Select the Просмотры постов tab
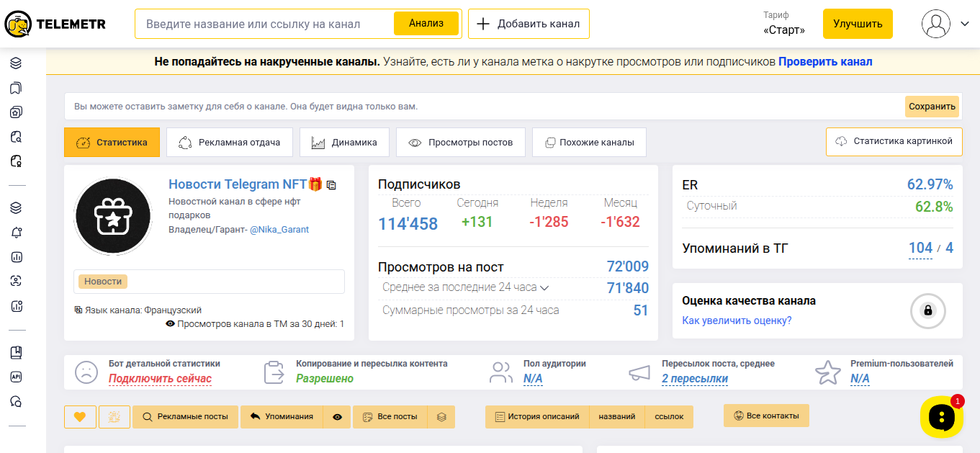980x453 pixels. click(x=460, y=143)
